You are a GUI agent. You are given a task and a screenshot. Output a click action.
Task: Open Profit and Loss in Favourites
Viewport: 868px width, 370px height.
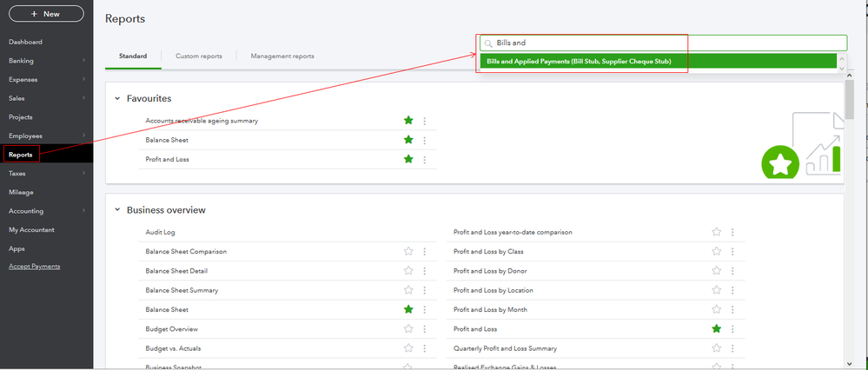click(167, 159)
